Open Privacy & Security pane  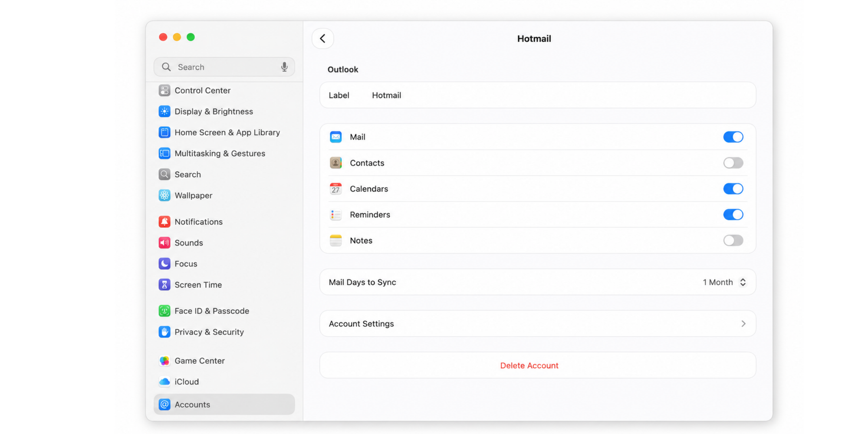(224, 332)
